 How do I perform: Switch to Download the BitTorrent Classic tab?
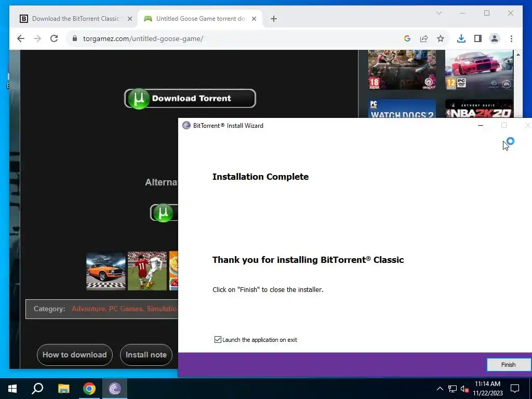pos(75,19)
